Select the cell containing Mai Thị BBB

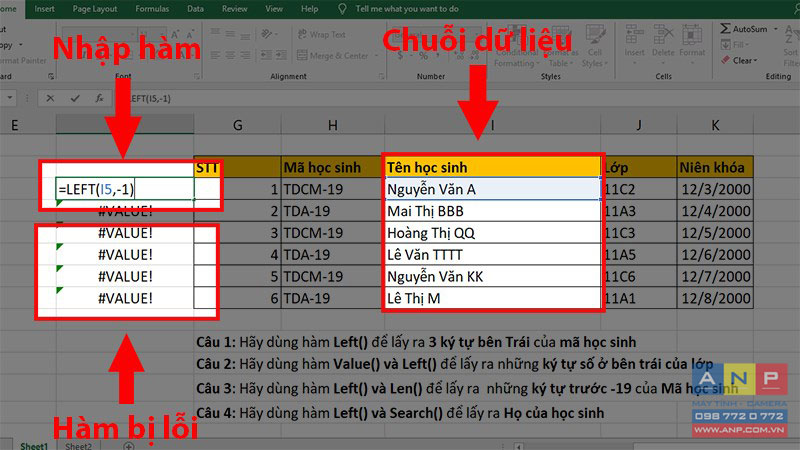coord(492,211)
